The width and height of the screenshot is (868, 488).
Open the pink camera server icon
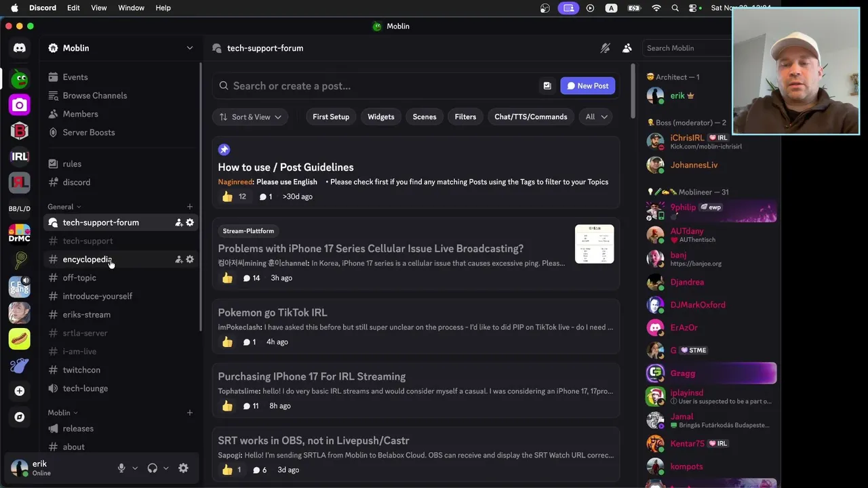click(x=20, y=104)
